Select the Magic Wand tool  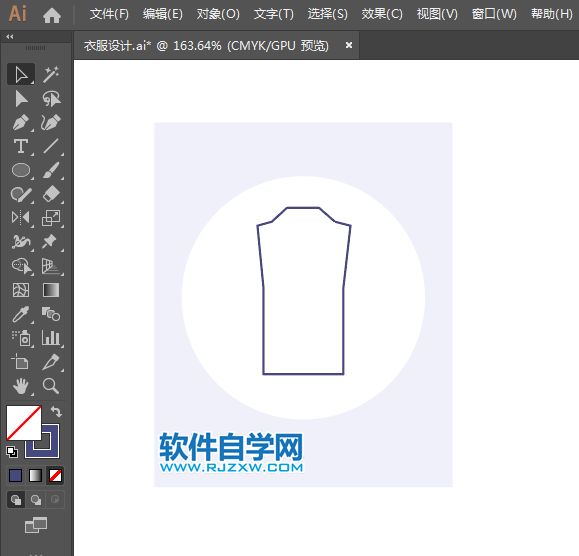tap(51, 74)
